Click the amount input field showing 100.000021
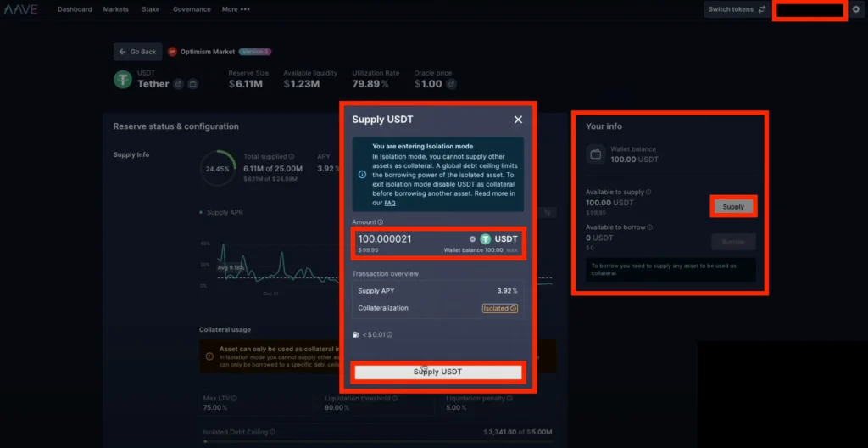Image resolution: width=868 pixels, height=448 pixels. point(407,239)
